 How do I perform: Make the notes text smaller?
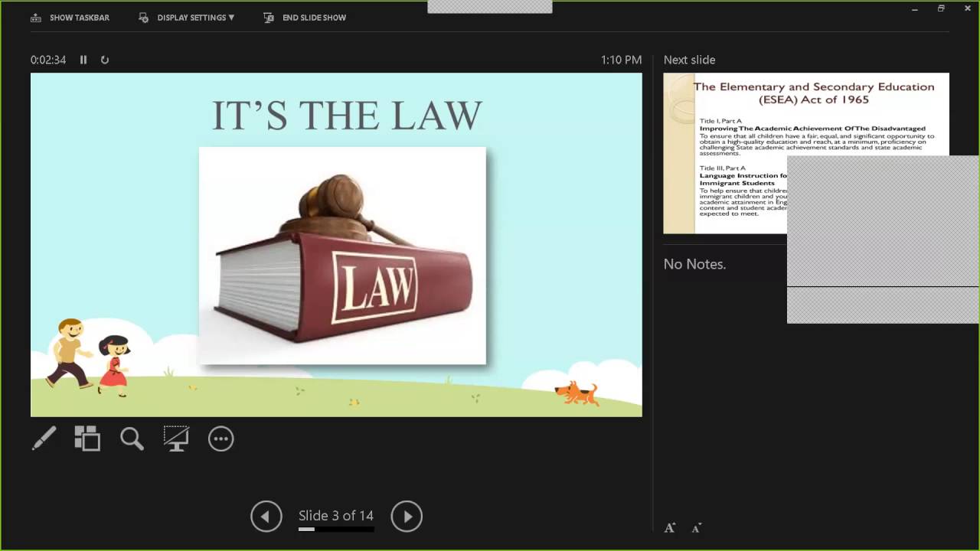(696, 528)
